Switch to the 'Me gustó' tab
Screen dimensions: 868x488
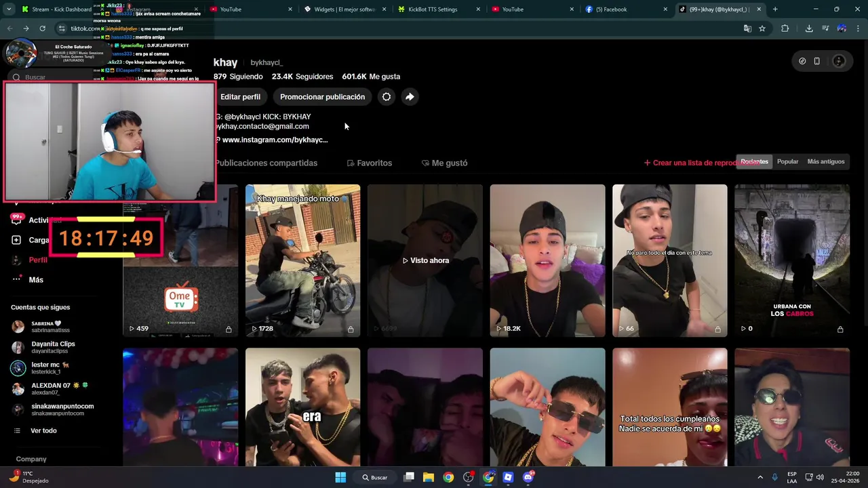[x=444, y=163]
